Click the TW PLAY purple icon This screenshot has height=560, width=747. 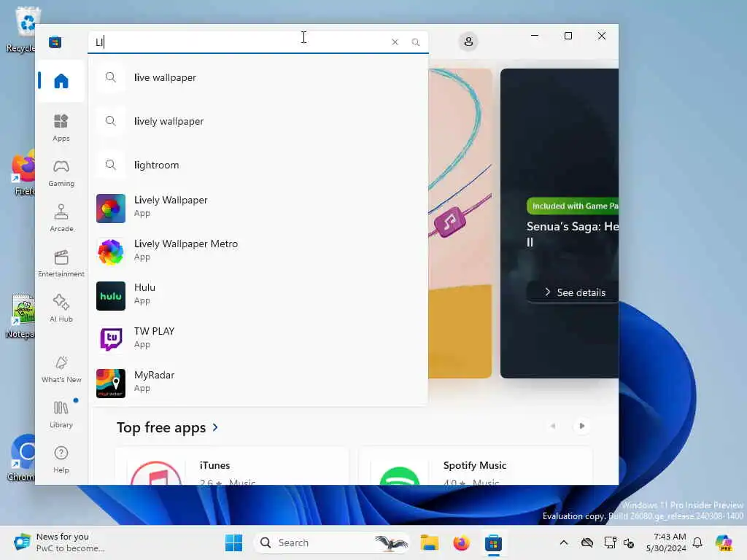pos(111,340)
